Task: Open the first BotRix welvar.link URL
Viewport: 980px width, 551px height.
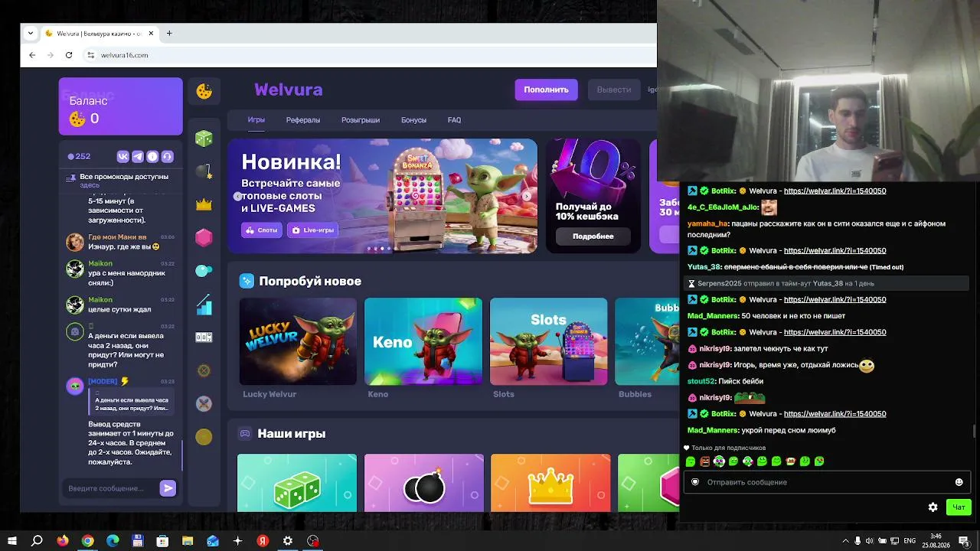Action: pos(835,191)
